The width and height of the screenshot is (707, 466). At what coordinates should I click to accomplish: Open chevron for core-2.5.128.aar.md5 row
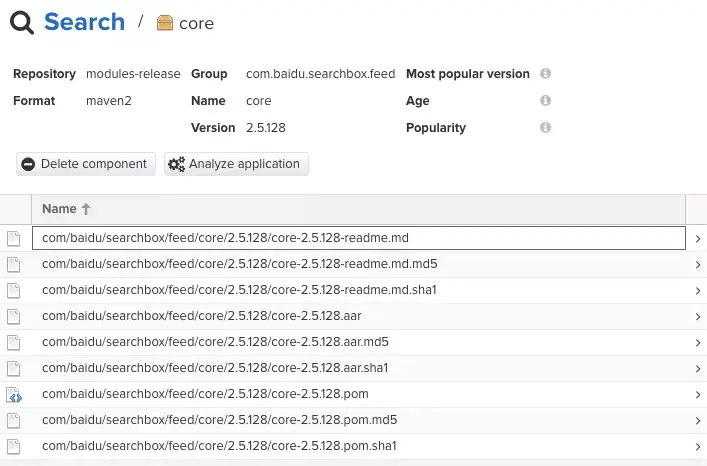(x=696, y=342)
